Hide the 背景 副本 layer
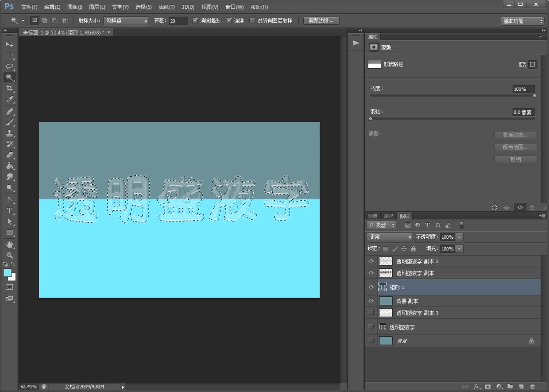 point(371,301)
